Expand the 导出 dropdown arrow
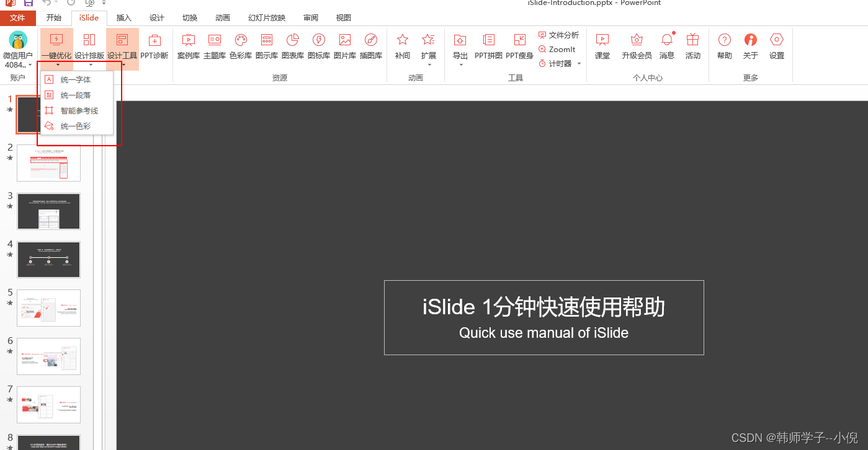Screen dimensions: 868x450 click(x=461, y=65)
